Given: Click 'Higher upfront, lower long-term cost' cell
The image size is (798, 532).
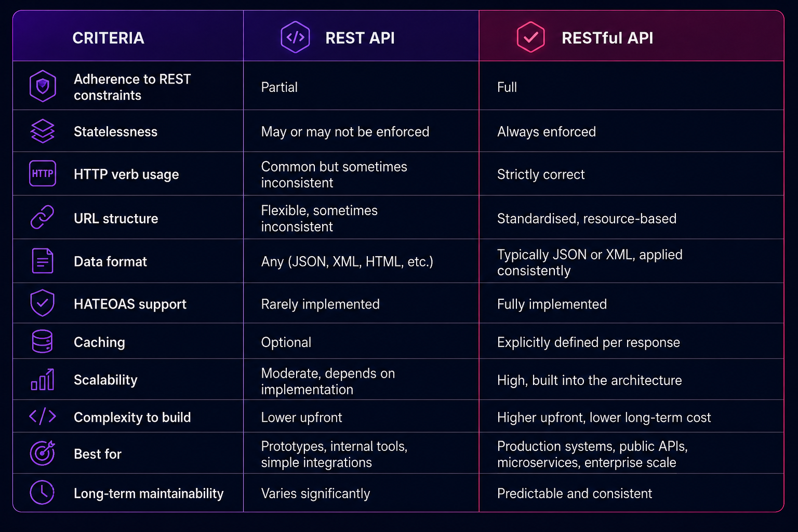Looking at the screenshot, I should 604,418.
